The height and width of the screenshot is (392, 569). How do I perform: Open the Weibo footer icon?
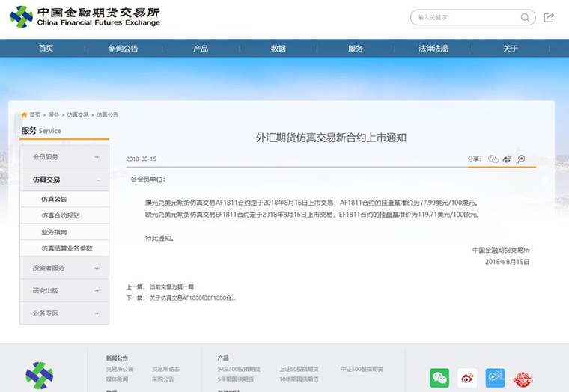[467, 378]
